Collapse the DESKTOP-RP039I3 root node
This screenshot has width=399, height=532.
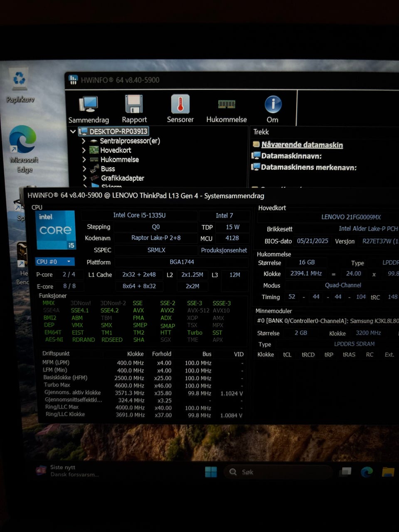coord(73,131)
